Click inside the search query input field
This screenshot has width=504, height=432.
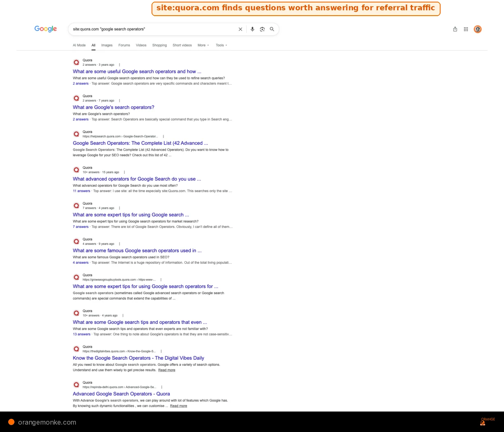pos(152,29)
